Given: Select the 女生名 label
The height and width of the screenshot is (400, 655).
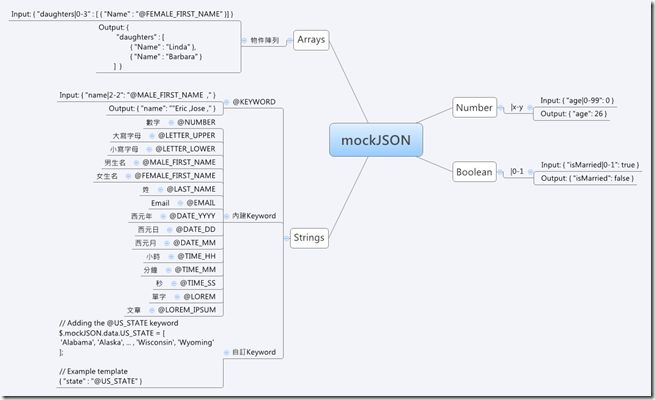Looking at the screenshot, I should [x=107, y=176].
